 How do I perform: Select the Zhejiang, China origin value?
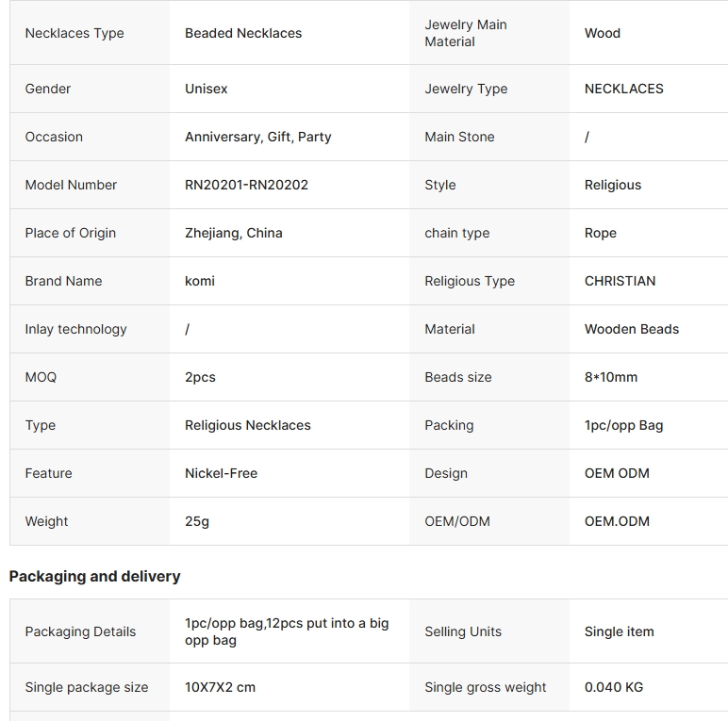point(233,233)
